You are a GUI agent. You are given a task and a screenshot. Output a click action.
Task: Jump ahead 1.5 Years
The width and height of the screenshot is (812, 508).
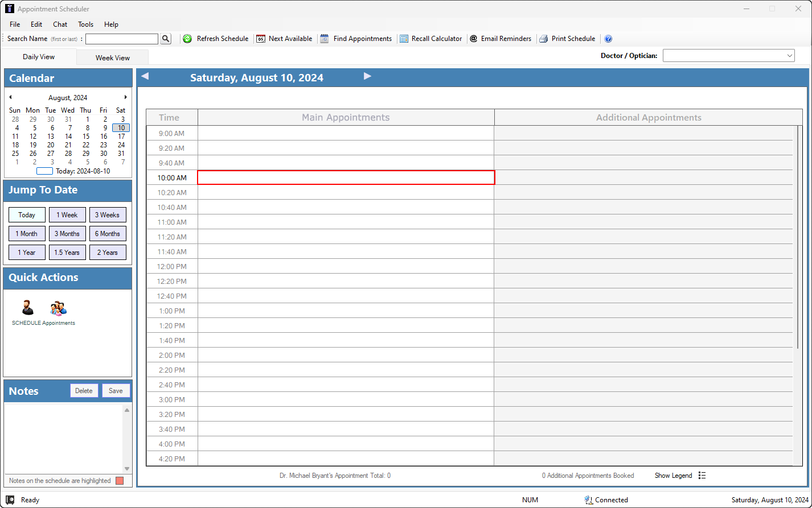click(67, 253)
